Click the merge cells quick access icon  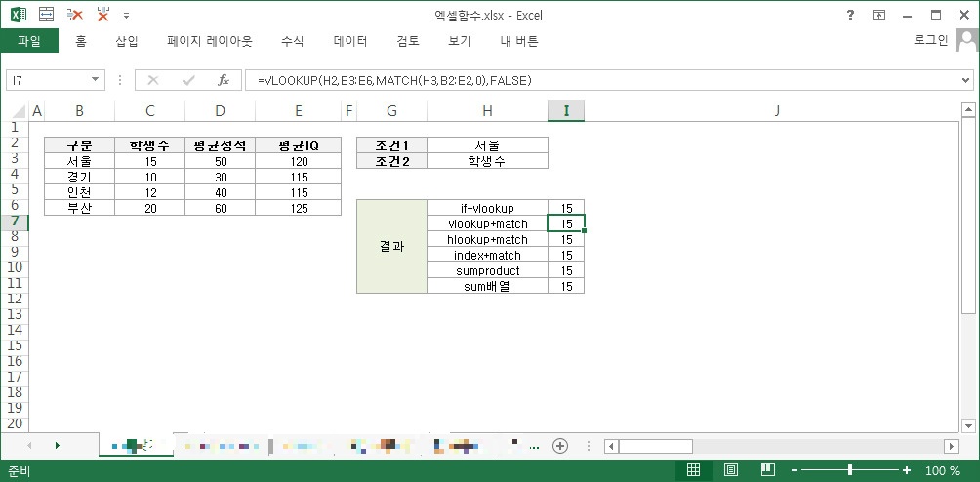[47, 15]
